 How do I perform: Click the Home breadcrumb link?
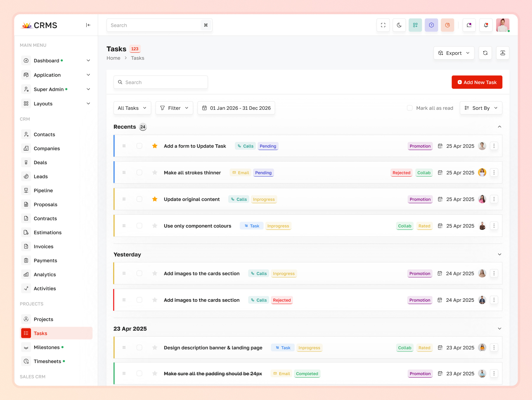pos(113,58)
